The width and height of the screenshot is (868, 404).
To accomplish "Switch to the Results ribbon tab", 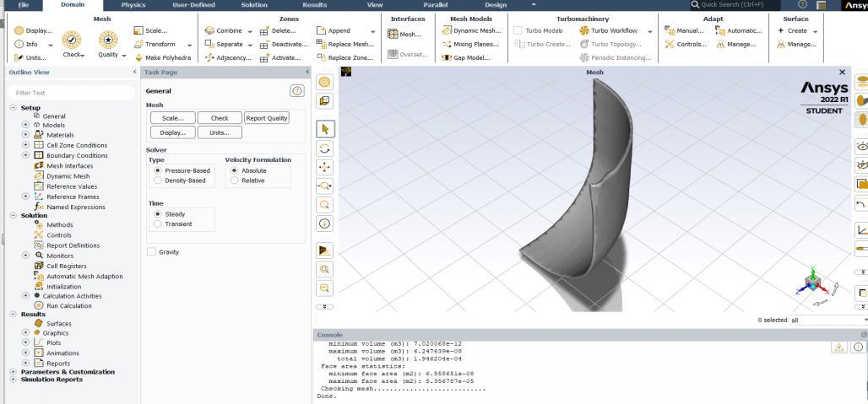I will pos(314,5).
